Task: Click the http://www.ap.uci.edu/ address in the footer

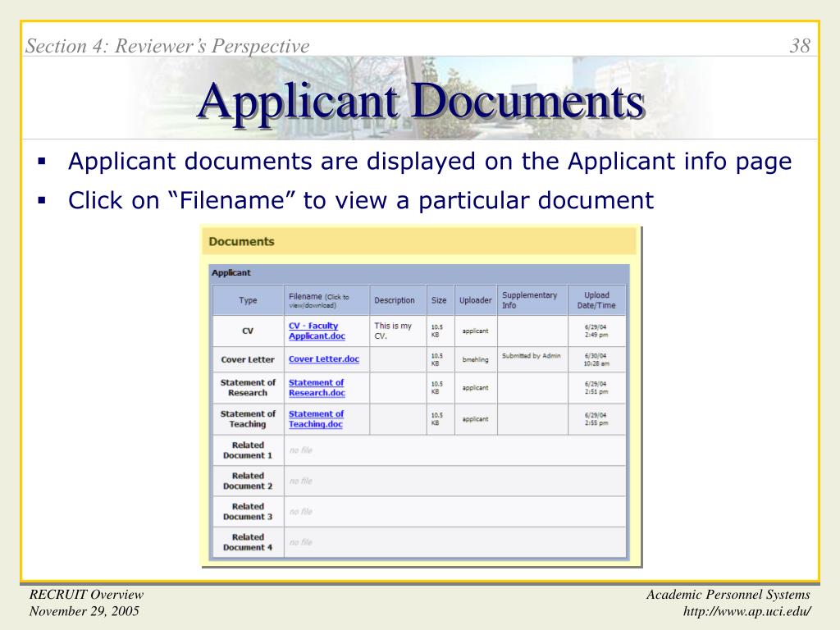Action: [x=746, y=611]
